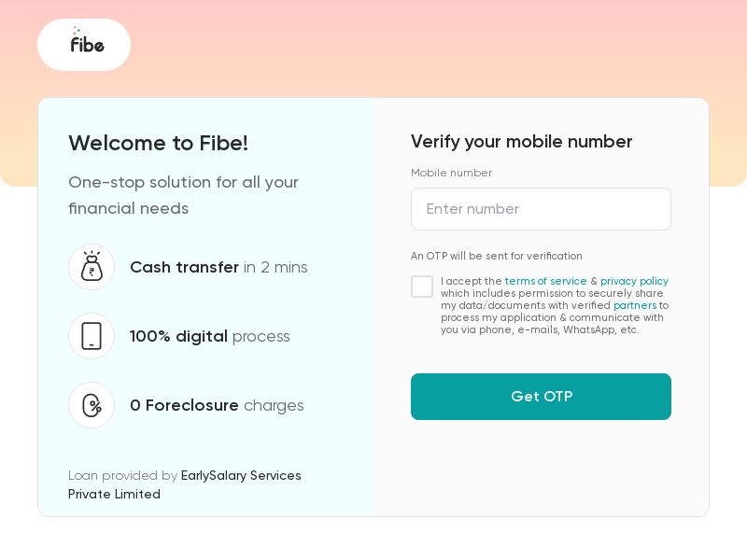
Task: Open the verified partners link
Action: coord(635,305)
